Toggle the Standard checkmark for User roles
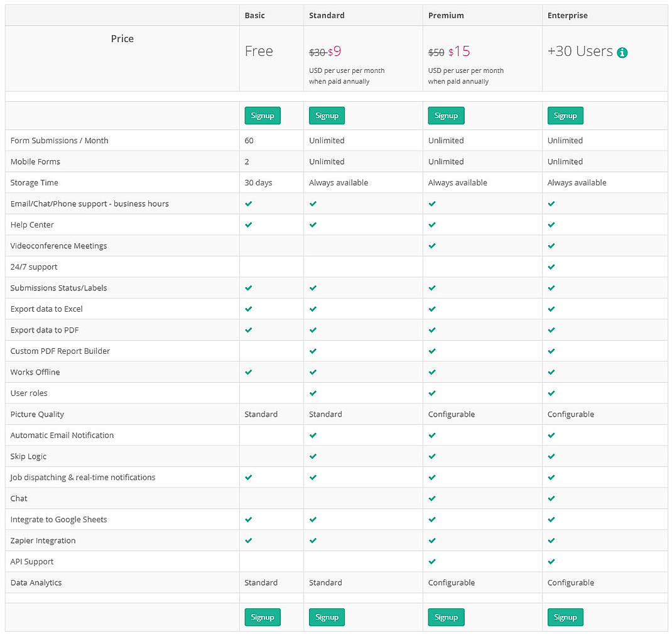Viewport: 672px width, 636px height. tap(313, 393)
